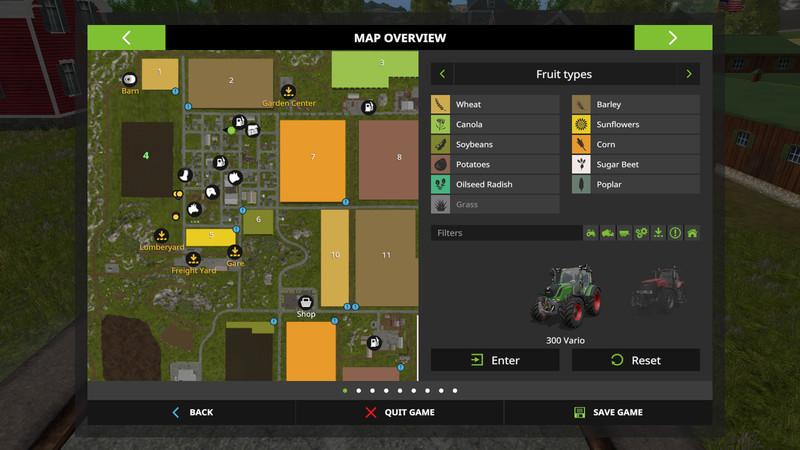Switch Fruit types to next category
The image size is (800, 450).
(688, 74)
